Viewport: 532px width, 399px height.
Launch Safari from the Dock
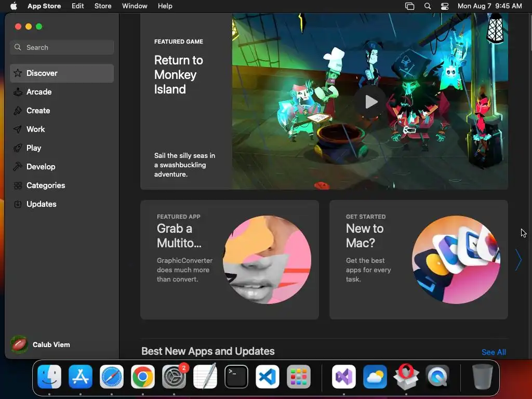coord(112,377)
